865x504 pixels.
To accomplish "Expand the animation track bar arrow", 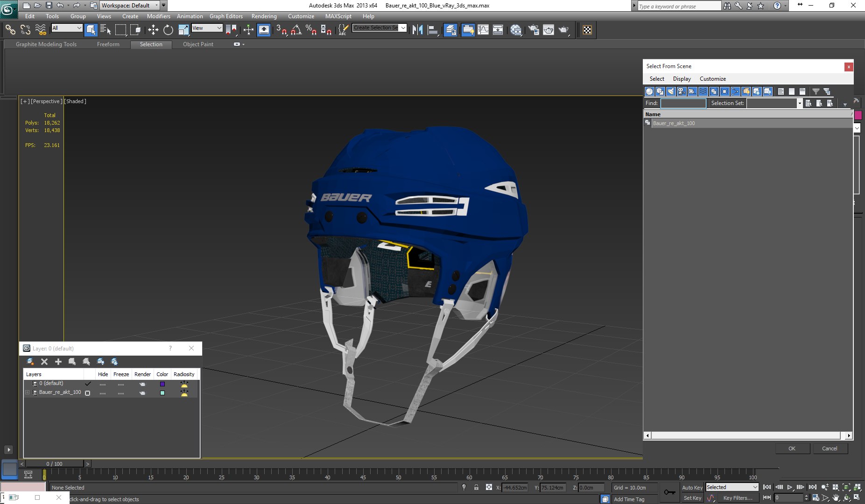I will tap(8, 450).
